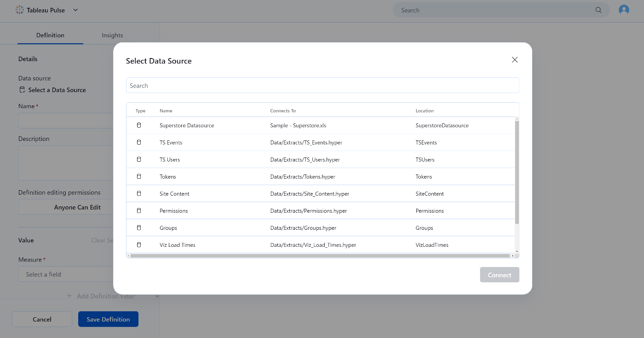This screenshot has width=644, height=338.
Task: Select the Tokens name cell
Action: point(168,176)
